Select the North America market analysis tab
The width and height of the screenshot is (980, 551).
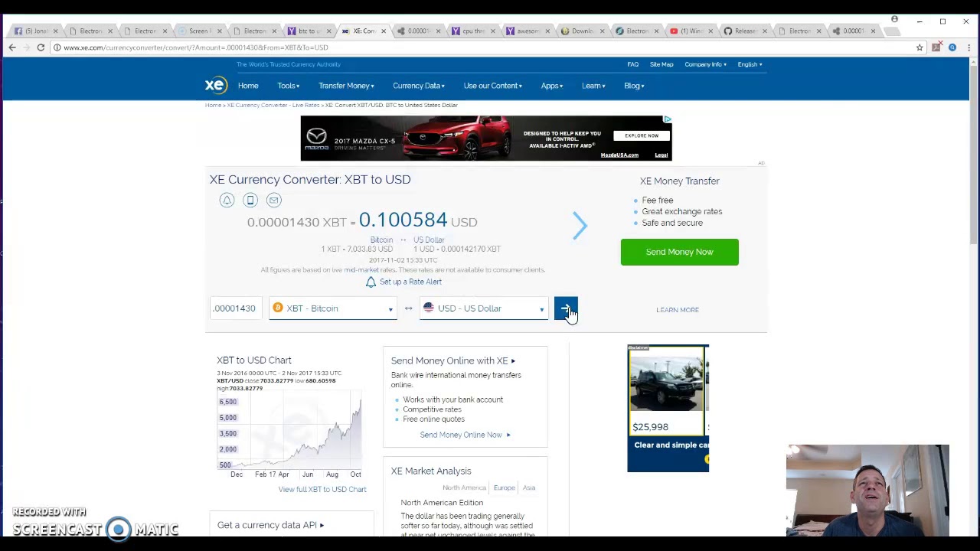pyautogui.click(x=464, y=487)
